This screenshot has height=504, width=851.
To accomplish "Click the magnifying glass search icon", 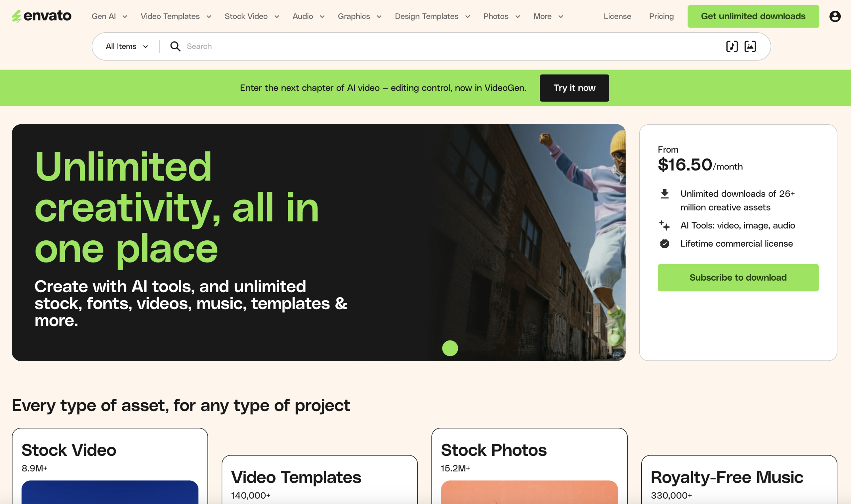I will pos(175,47).
